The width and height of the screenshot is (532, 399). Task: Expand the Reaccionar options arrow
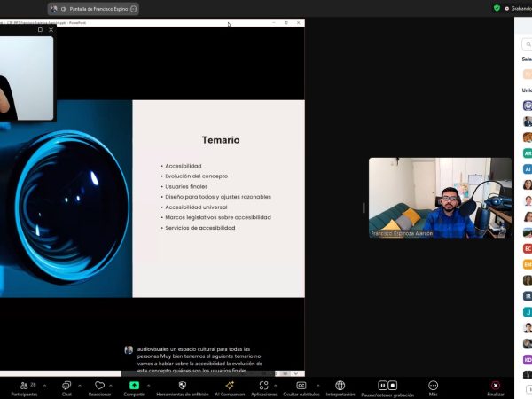110,386
